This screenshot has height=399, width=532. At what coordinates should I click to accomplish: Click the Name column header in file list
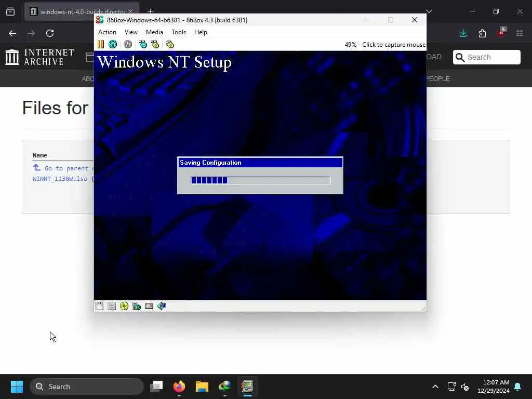click(x=40, y=155)
